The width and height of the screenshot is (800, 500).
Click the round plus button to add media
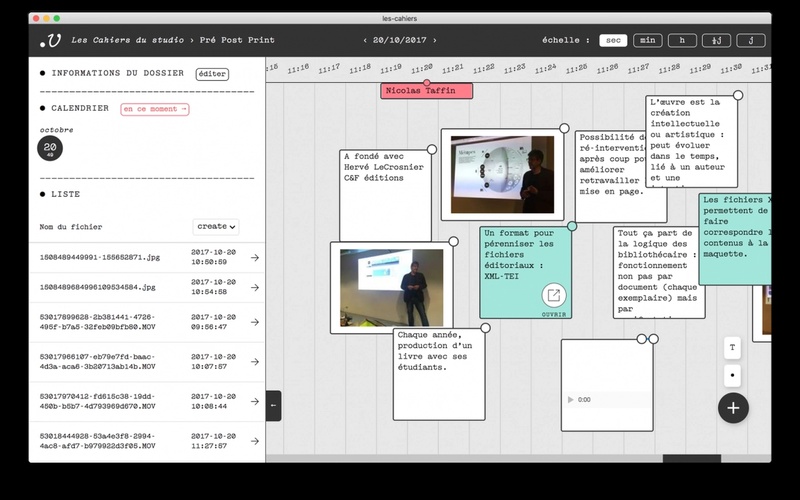(x=733, y=408)
